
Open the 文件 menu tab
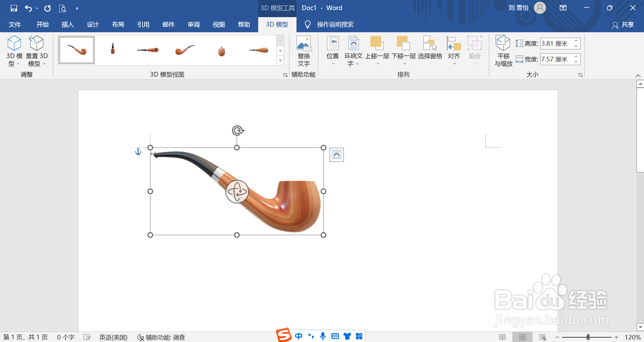pos(15,25)
